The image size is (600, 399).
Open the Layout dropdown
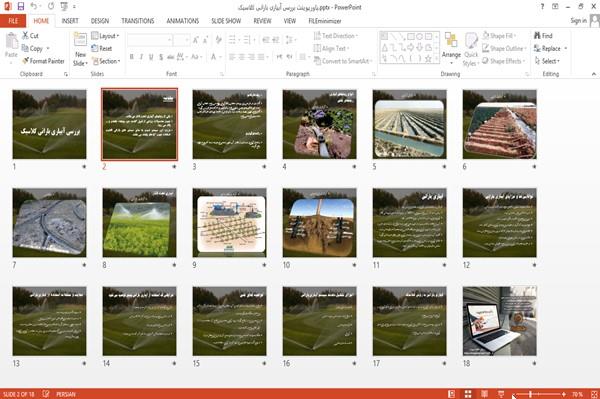click(105, 36)
